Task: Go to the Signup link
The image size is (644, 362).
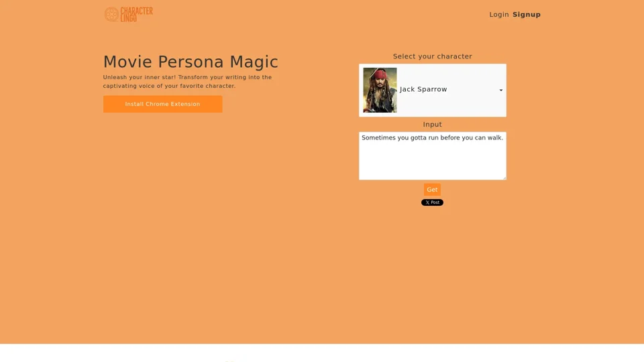Action: pos(527,14)
